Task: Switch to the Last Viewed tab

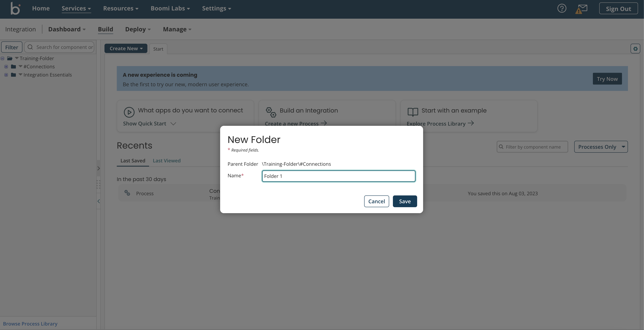Action: click(166, 161)
